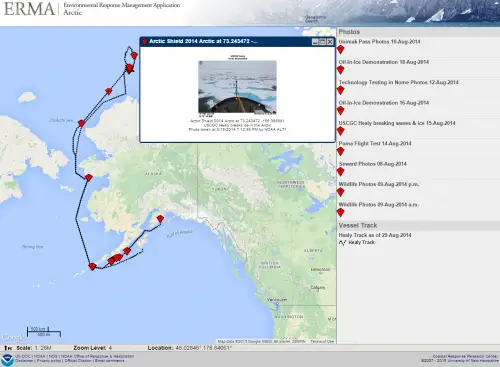Open the Email comments footer link

pos(109,361)
